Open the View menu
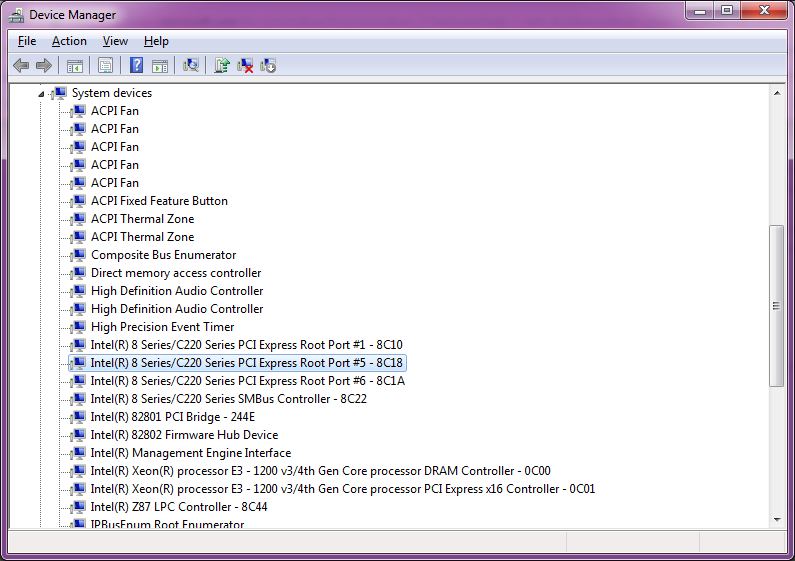Screen dimensions: 795x561 coord(115,41)
